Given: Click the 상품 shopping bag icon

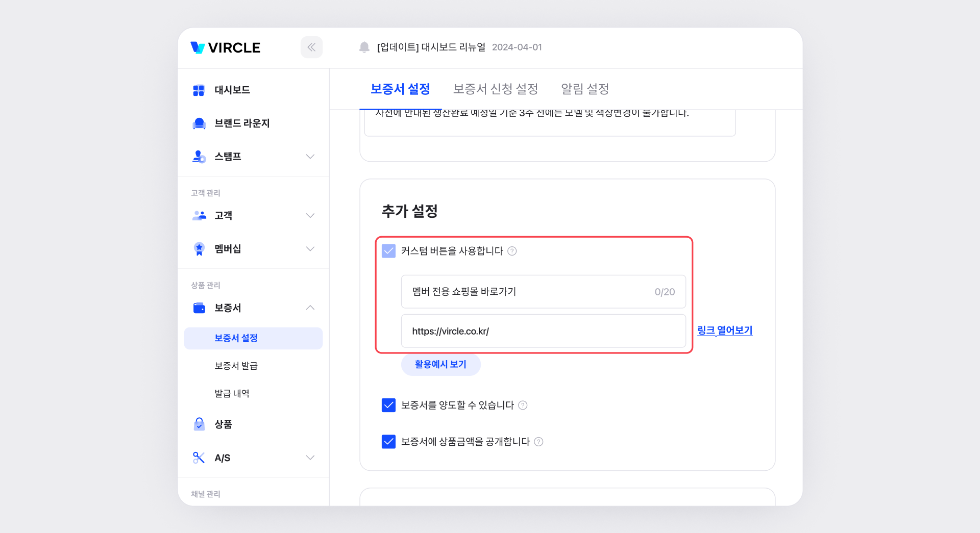Looking at the screenshot, I should tap(199, 424).
